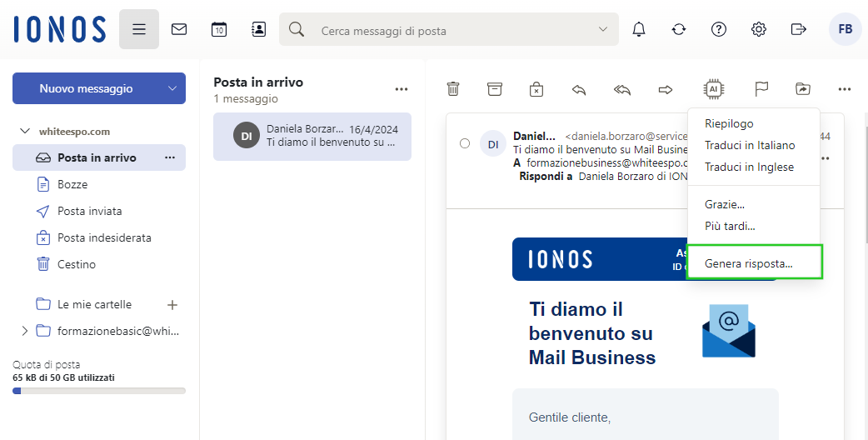Click the mail quota progress bar
Screen dimensions: 868x440
pos(99,391)
